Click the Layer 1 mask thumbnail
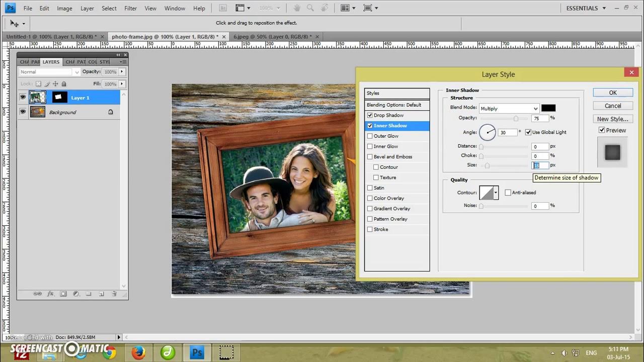Image resolution: width=644 pixels, height=362 pixels. point(60,98)
